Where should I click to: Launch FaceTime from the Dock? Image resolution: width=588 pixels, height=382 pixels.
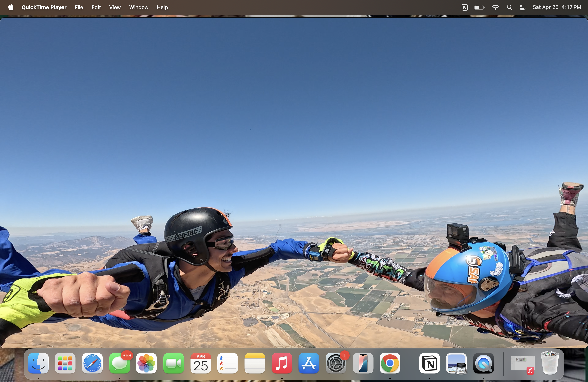tap(174, 363)
